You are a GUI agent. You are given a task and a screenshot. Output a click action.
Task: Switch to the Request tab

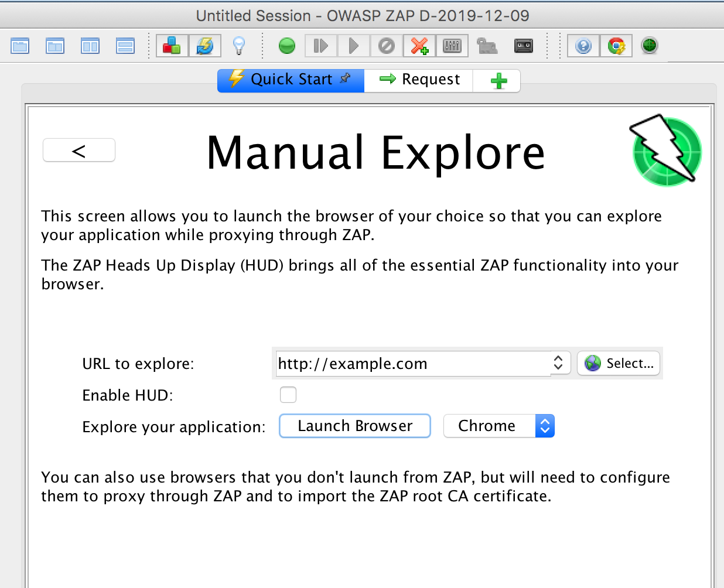click(x=418, y=79)
